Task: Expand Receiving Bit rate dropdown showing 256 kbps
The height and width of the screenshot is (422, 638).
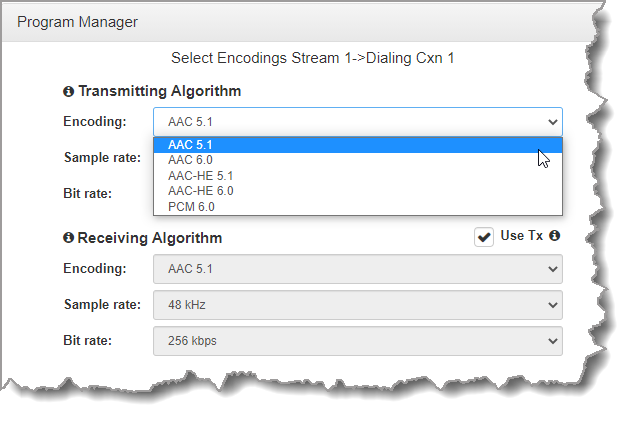Action: (x=357, y=341)
